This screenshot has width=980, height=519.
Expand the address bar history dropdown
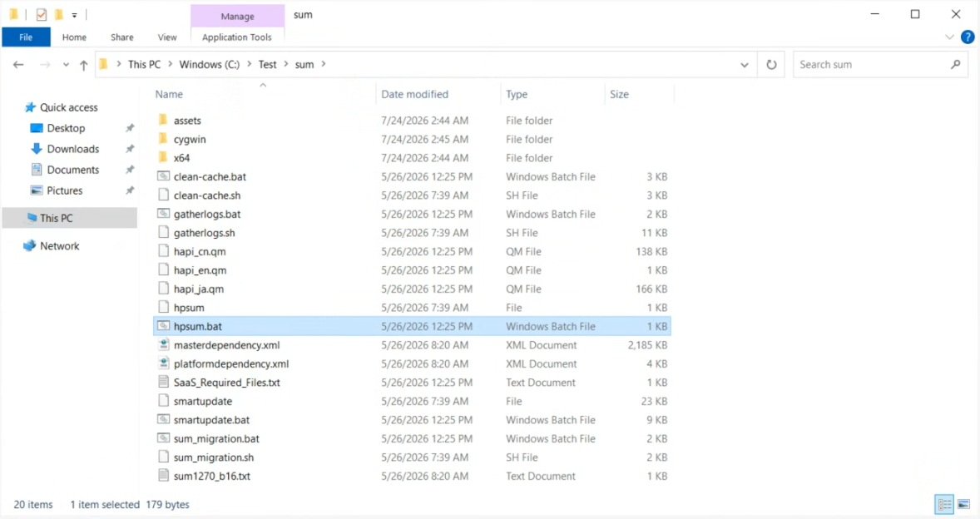click(x=745, y=64)
